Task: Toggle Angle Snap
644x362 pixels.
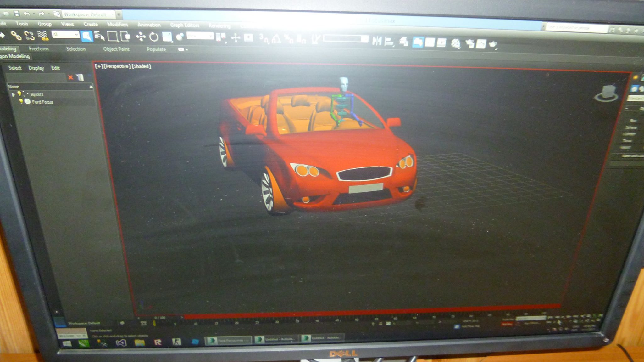Action: tap(276, 39)
